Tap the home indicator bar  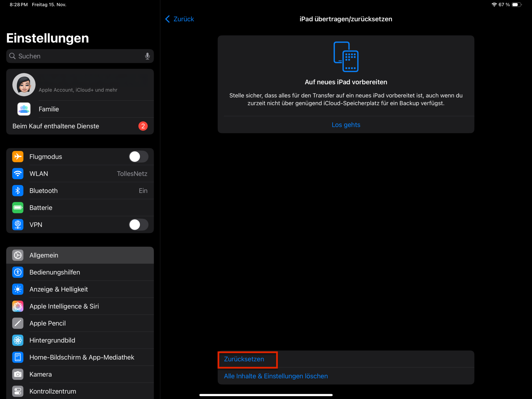pyautogui.click(x=266, y=395)
